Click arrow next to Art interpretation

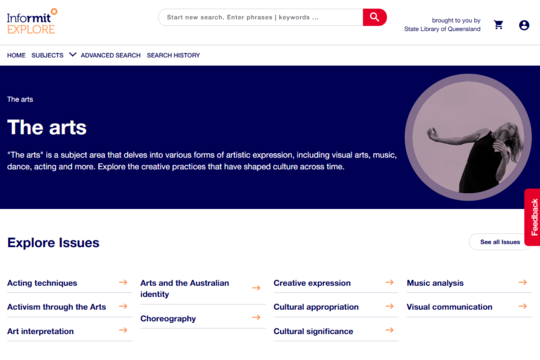123,330
